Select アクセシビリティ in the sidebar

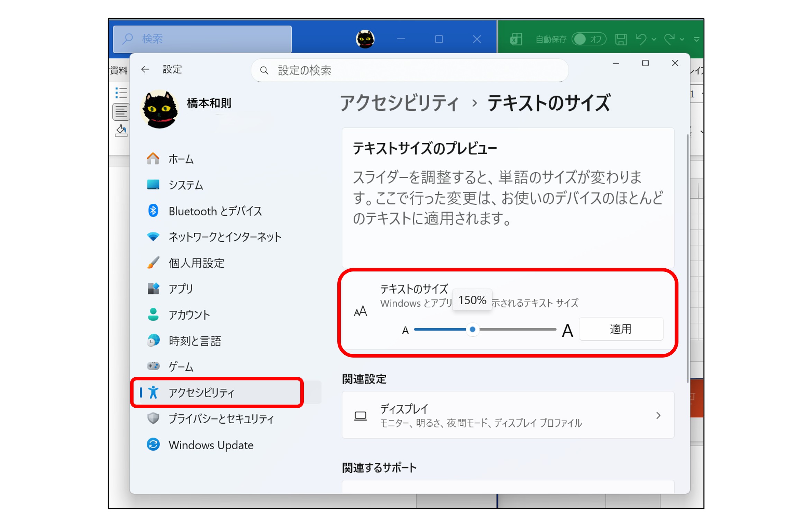[201, 392]
